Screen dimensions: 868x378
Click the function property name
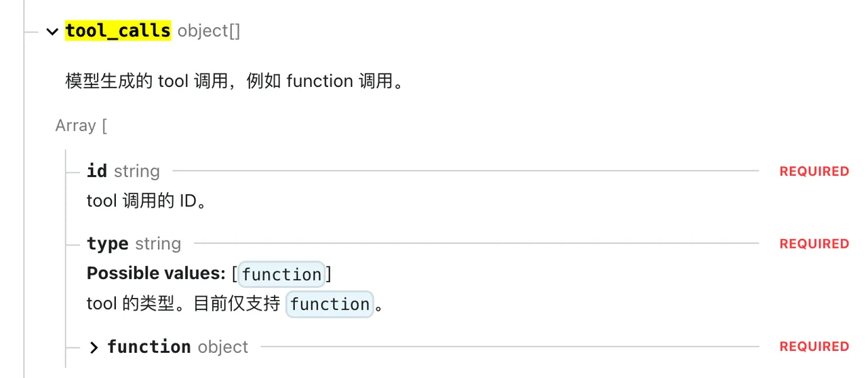tap(149, 347)
